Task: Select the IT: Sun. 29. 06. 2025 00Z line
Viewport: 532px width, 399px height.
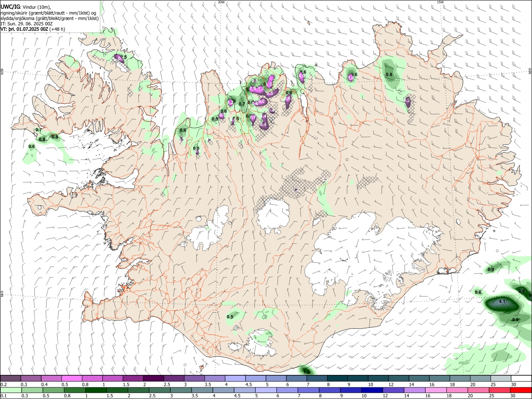Action: pyautogui.click(x=27, y=24)
